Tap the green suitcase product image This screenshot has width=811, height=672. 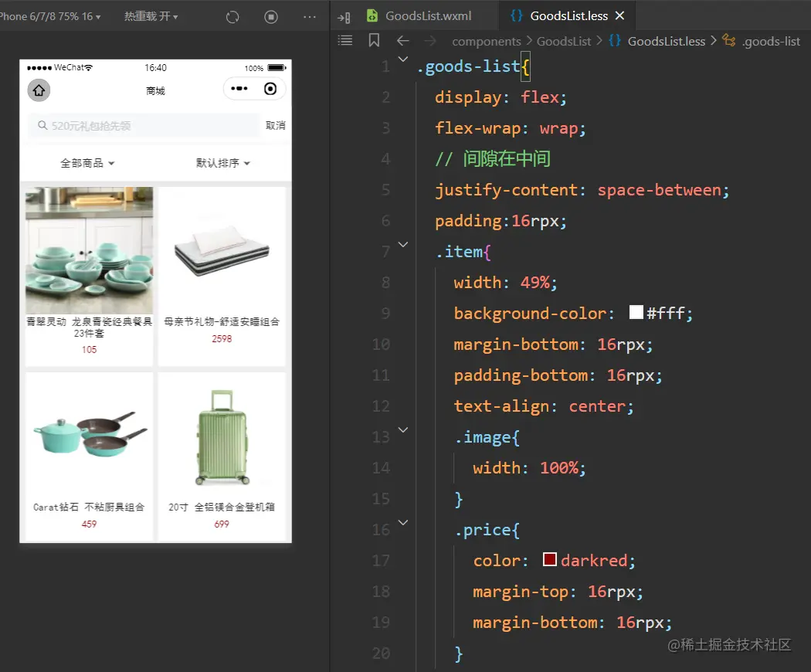point(222,436)
